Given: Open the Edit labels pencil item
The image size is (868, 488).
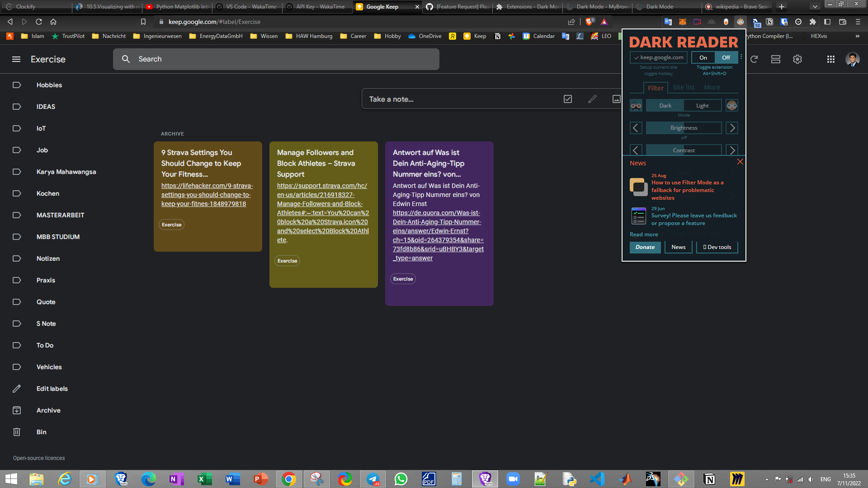Looking at the screenshot, I should [x=52, y=389].
